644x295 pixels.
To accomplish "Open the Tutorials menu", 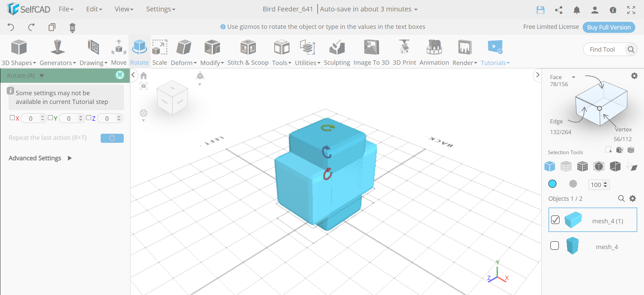I will tap(495, 53).
